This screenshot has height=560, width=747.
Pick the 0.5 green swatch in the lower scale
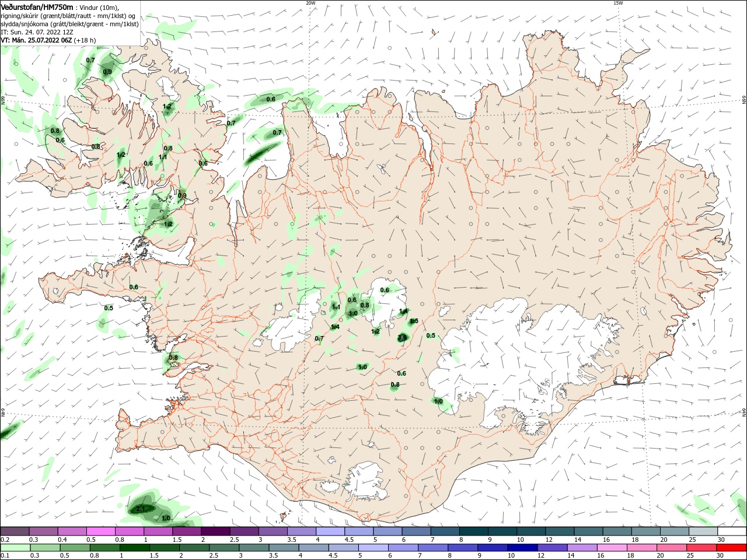75,548
